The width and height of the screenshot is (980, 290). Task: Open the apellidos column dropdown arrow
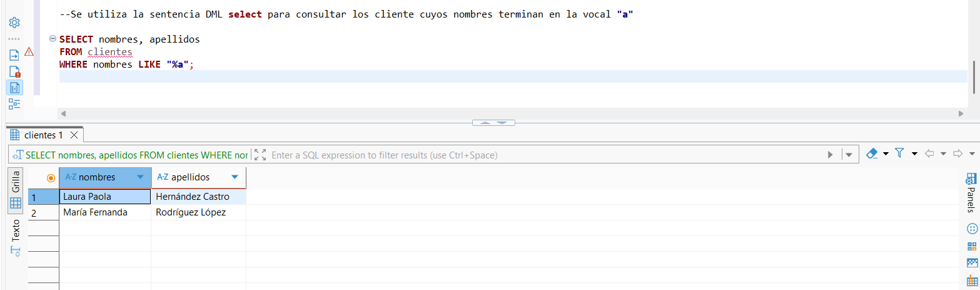click(235, 177)
